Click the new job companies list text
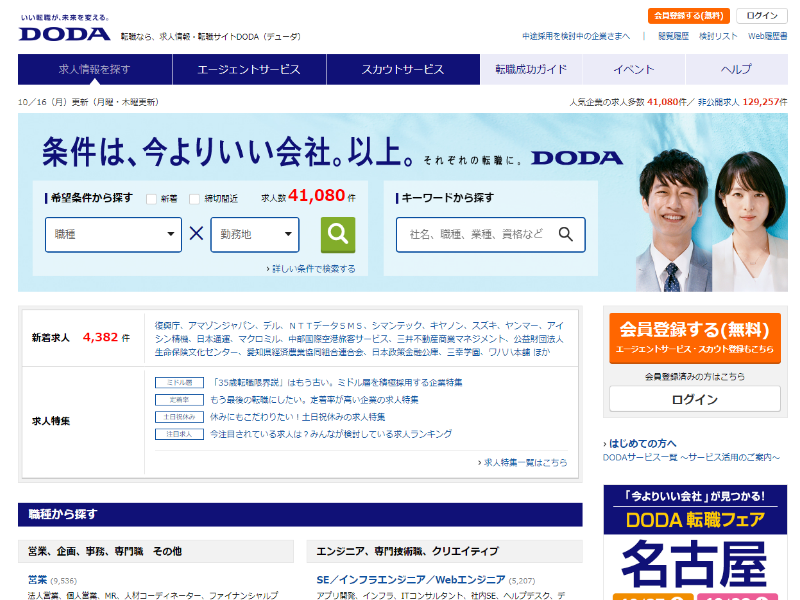Viewport: 800px width, 600px height. 359,339
